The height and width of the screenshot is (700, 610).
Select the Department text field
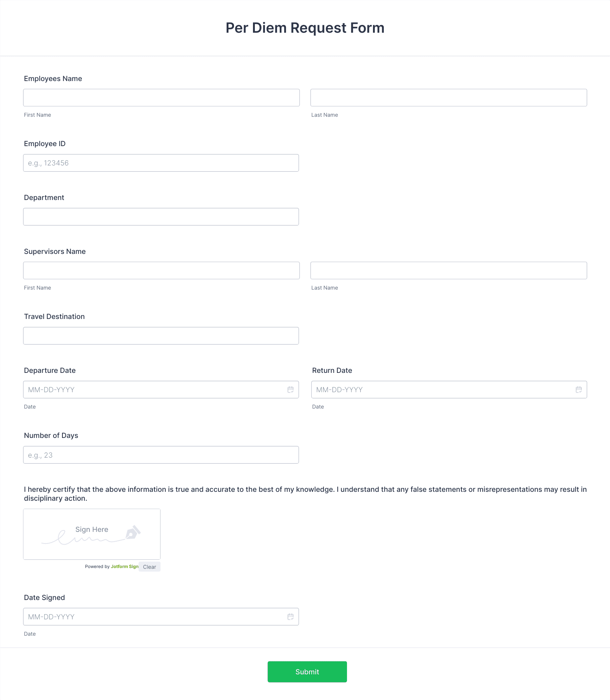[x=161, y=217]
